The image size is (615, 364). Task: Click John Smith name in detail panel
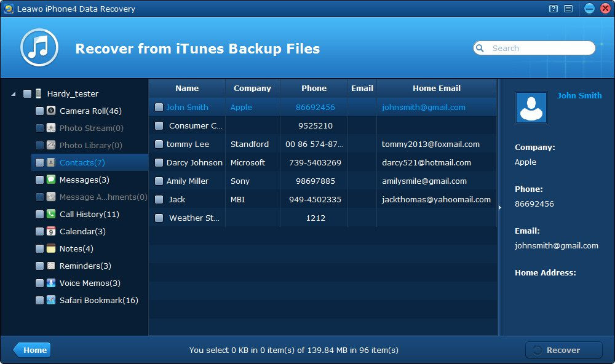point(579,96)
